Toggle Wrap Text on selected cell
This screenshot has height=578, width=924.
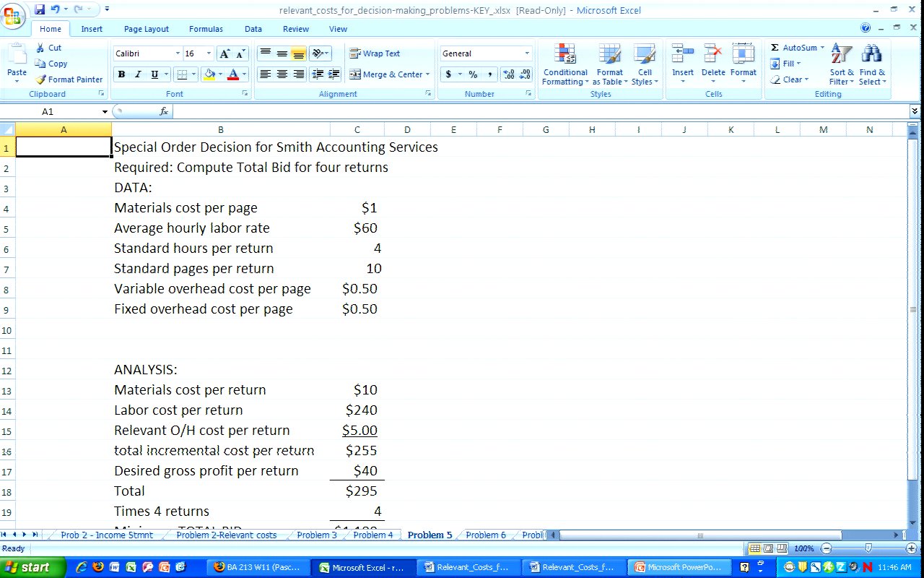point(374,53)
